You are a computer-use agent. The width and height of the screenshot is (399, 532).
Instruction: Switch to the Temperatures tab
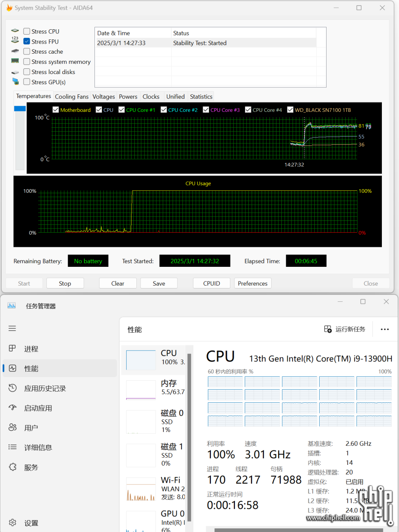click(33, 96)
